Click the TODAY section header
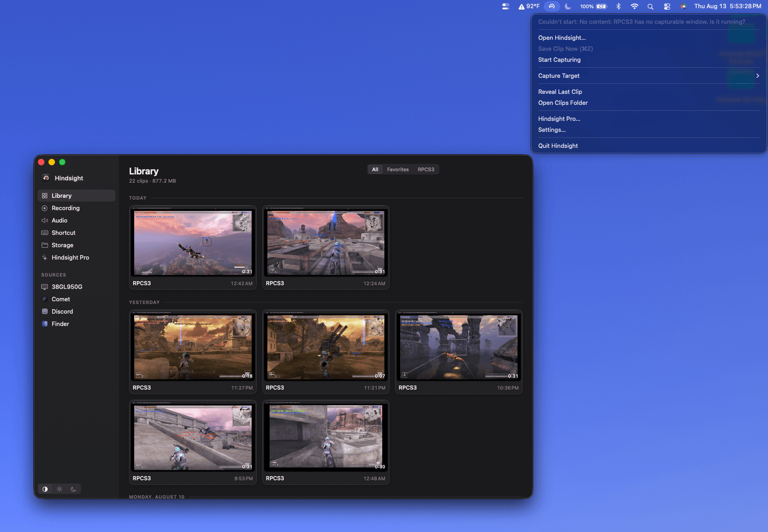768x532 pixels. [138, 198]
